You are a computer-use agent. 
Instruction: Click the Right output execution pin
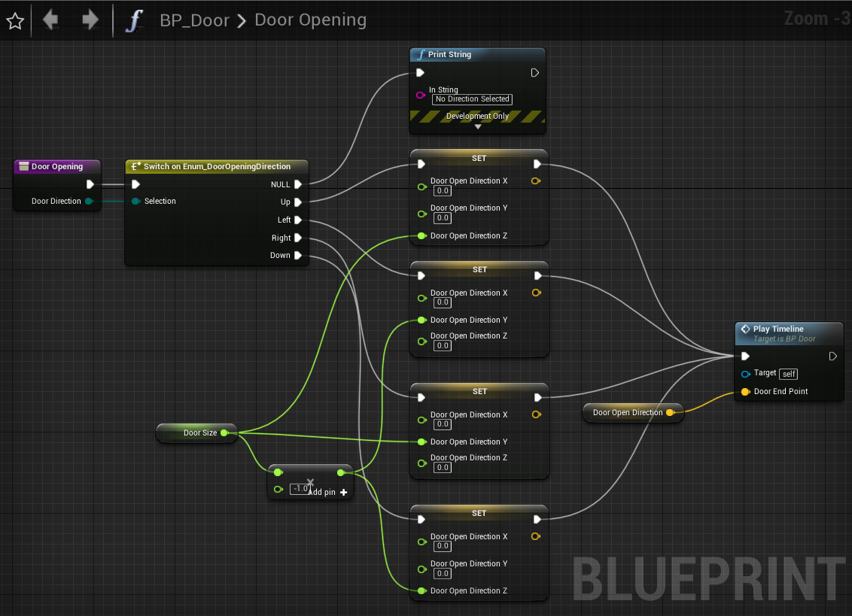pos(298,238)
